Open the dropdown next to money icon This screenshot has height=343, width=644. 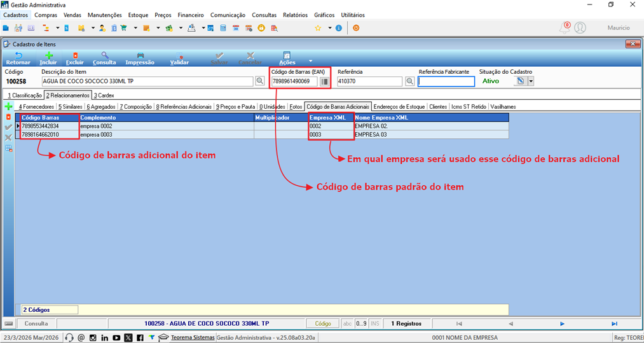[180, 28]
